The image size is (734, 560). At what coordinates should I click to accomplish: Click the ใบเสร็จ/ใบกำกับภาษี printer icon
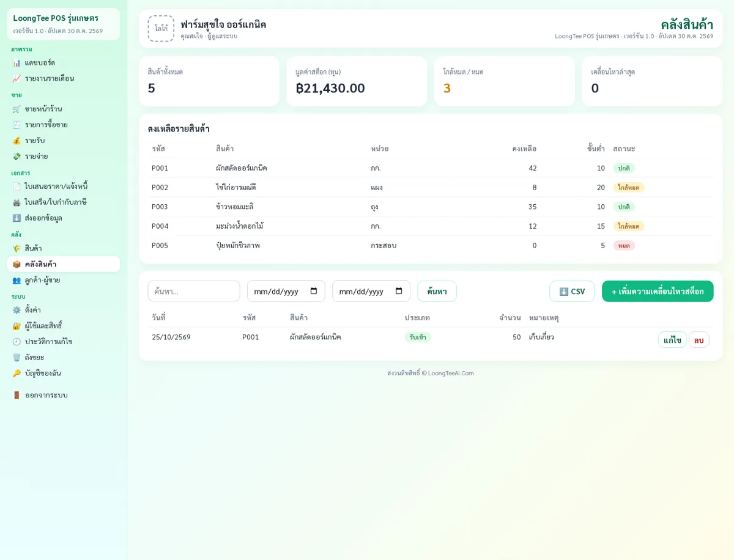click(17, 202)
